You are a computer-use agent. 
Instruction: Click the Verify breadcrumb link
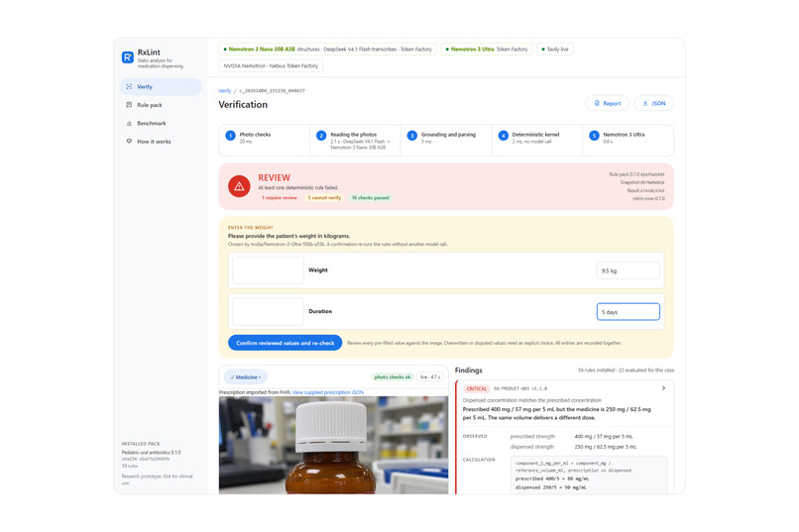click(x=225, y=90)
